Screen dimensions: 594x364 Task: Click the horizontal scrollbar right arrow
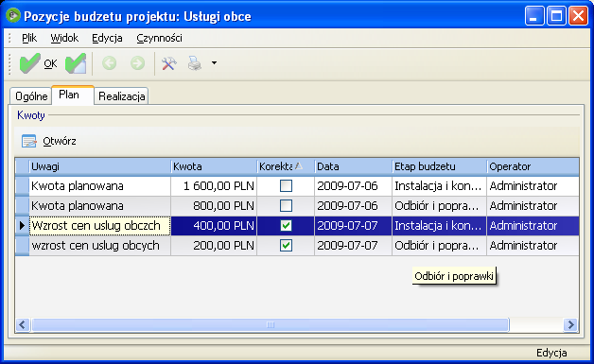(570, 324)
